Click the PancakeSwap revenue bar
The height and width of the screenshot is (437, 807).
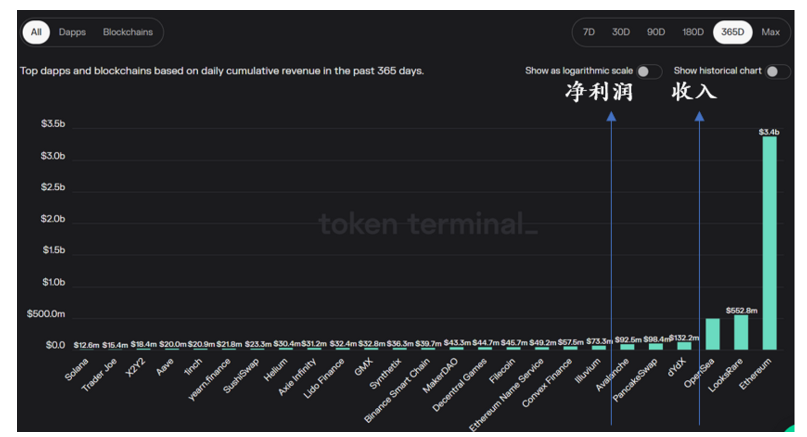(656, 347)
